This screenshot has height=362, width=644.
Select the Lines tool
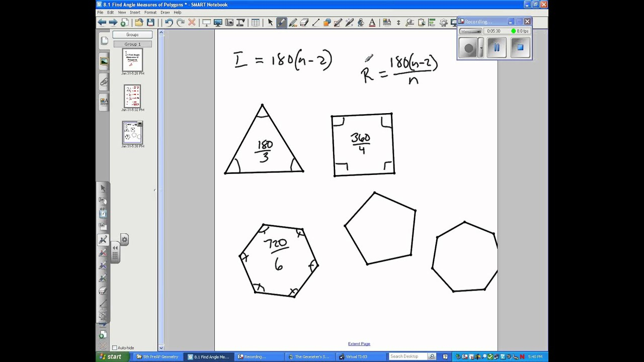click(315, 23)
